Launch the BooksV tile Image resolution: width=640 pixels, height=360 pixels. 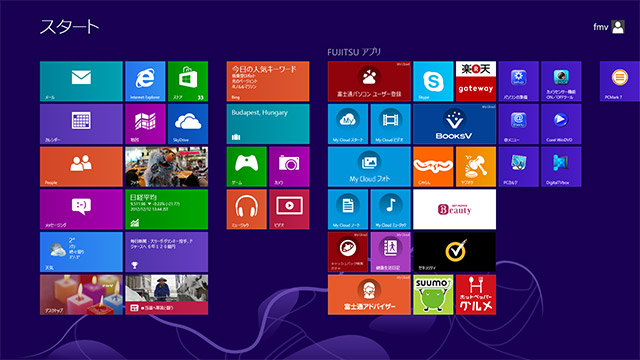(454, 124)
